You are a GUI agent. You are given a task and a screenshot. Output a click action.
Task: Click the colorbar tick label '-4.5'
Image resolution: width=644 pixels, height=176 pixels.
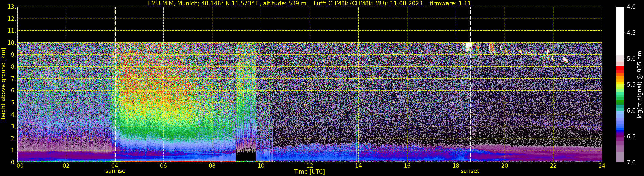pos(630,33)
